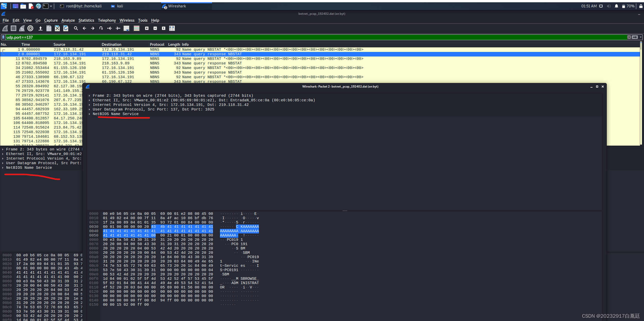Screen dimensions: 644x321
Task: Reload this capture file
Action: (66, 28)
